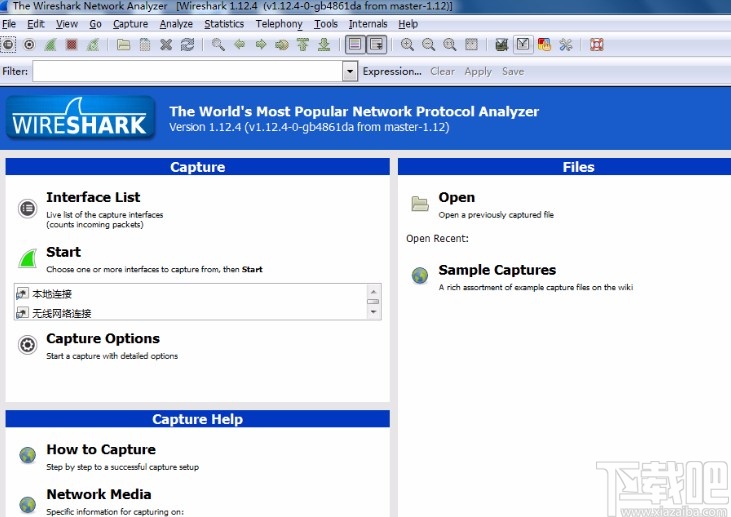731x517 pixels.
Task: Open the How to Capture guide
Action: click(x=101, y=449)
